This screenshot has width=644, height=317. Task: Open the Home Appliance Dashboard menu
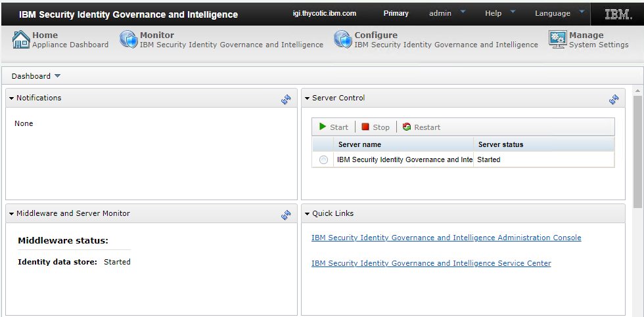tap(70, 40)
